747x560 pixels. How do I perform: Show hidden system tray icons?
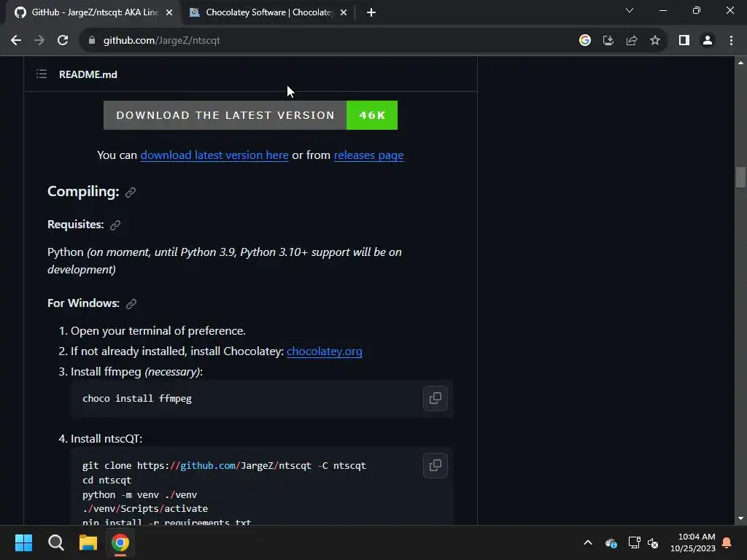tap(588, 542)
